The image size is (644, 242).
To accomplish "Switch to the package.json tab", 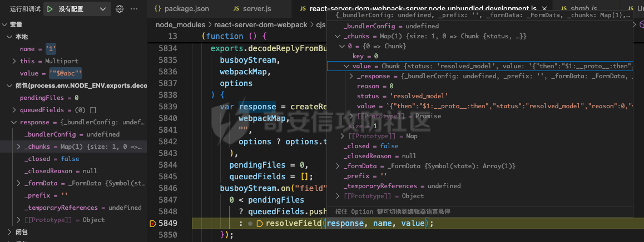I will tap(186, 9).
